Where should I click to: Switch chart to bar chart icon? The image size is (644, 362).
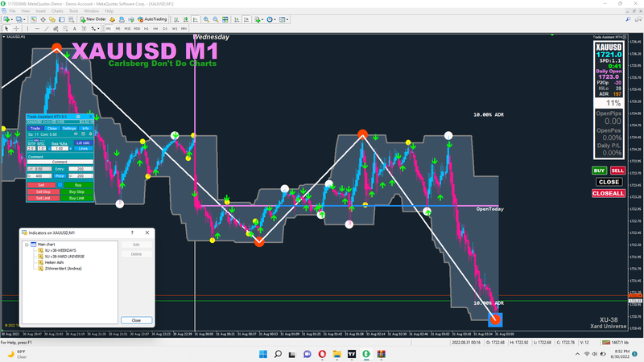(x=176, y=19)
